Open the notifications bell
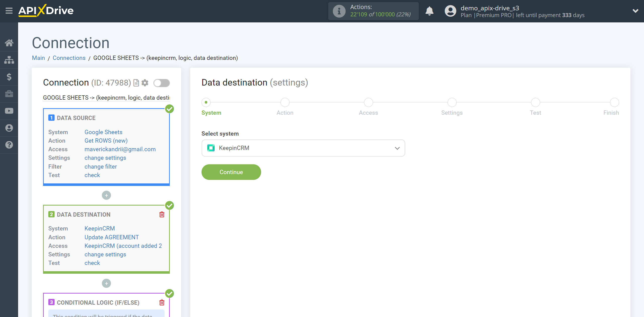Screen dimensions: 644x317 pyautogui.click(x=429, y=11)
